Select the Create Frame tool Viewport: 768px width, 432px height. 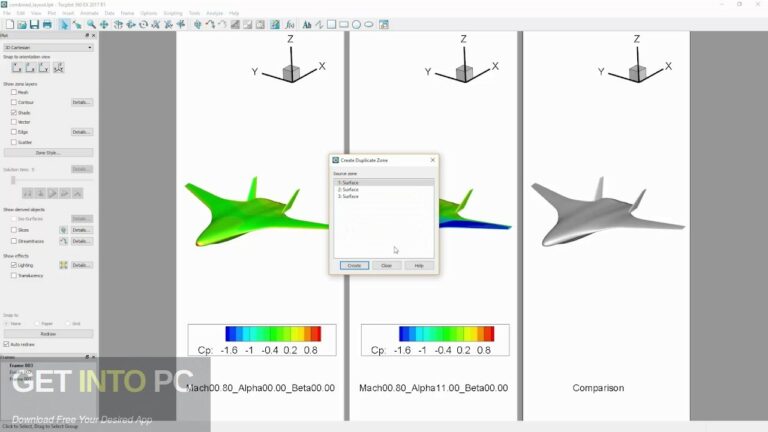click(x=384, y=24)
